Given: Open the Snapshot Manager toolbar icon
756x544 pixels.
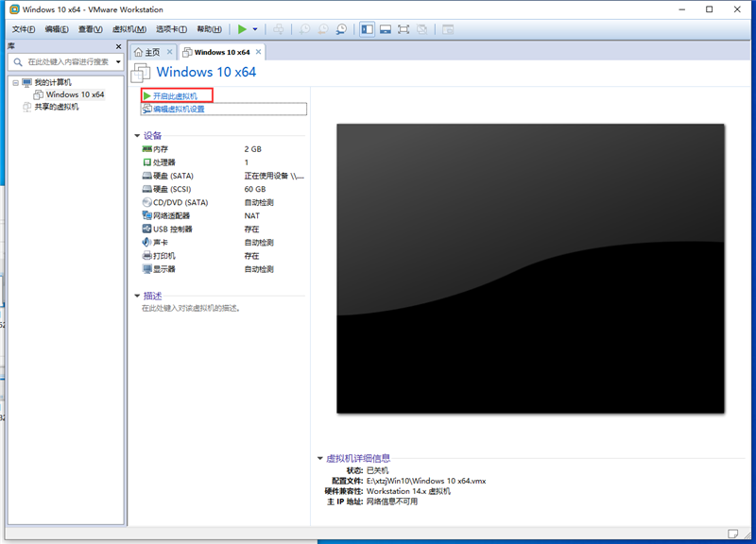Looking at the screenshot, I should coord(341,29).
